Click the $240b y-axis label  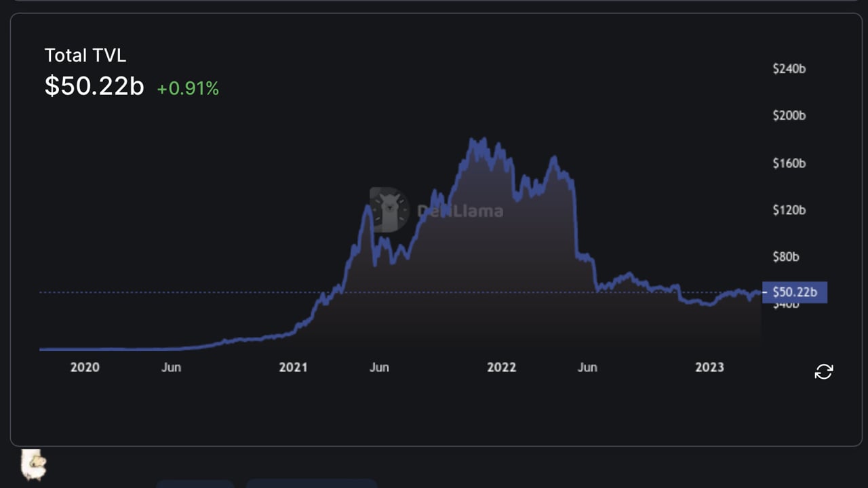click(x=789, y=68)
